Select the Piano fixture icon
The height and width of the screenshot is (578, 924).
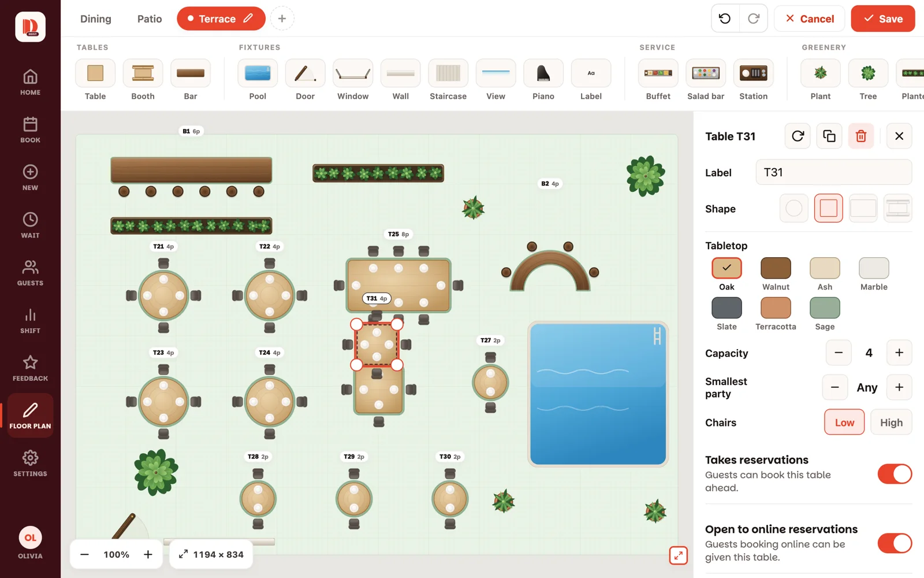click(543, 73)
